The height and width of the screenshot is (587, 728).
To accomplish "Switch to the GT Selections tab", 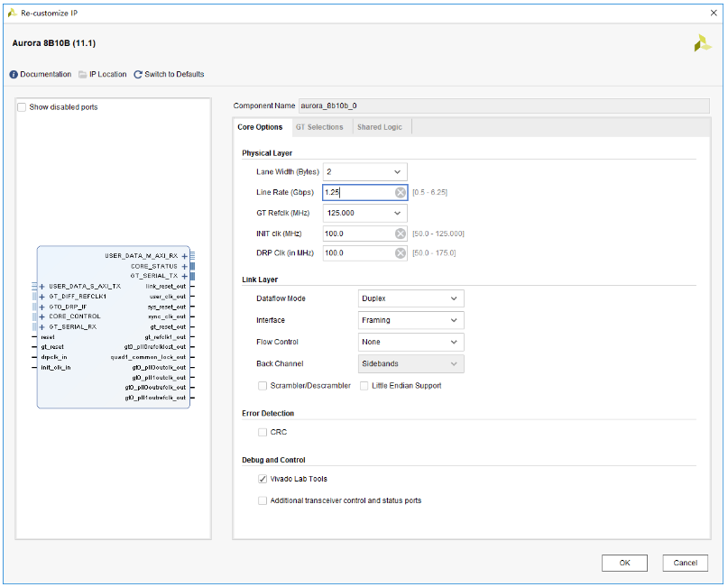I will tap(319, 127).
